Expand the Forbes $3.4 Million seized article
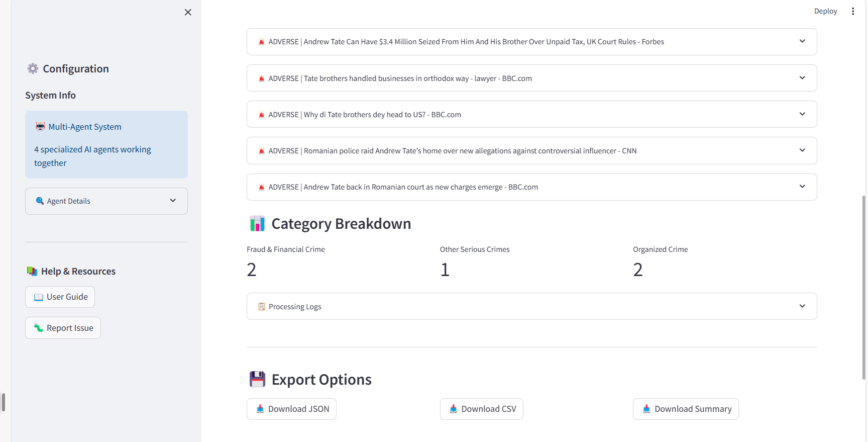 (531, 42)
